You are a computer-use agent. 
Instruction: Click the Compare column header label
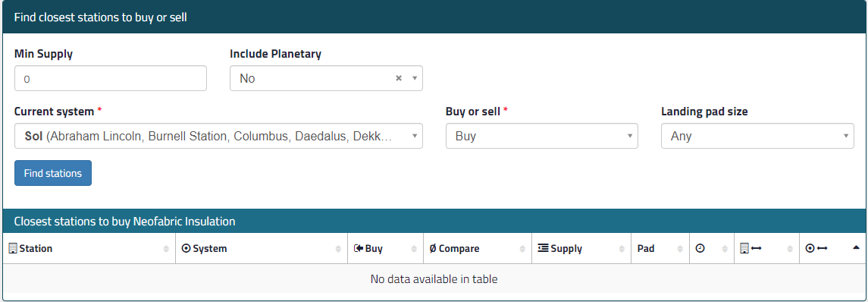(x=459, y=249)
